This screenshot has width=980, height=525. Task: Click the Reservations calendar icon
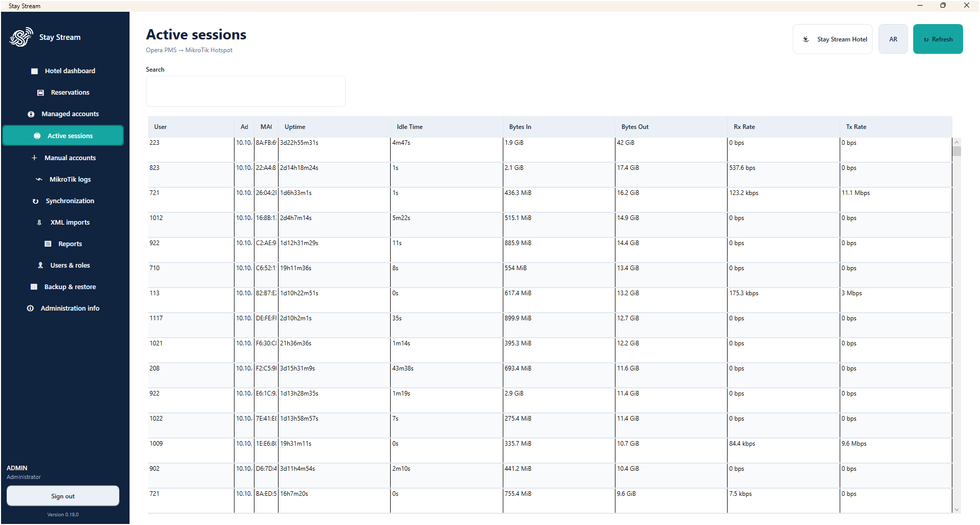coord(40,93)
